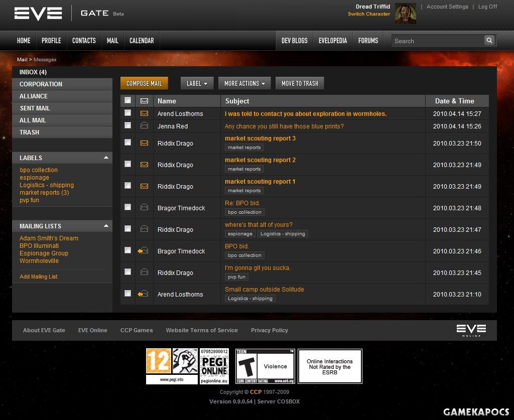The width and height of the screenshot is (514, 420).
Task: Open the Trash folder
Action: [x=62, y=132]
